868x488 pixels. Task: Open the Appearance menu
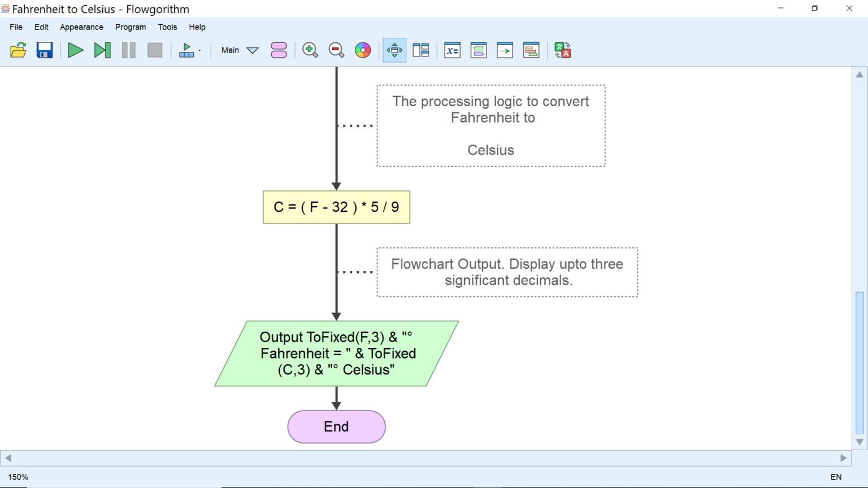pos(81,27)
